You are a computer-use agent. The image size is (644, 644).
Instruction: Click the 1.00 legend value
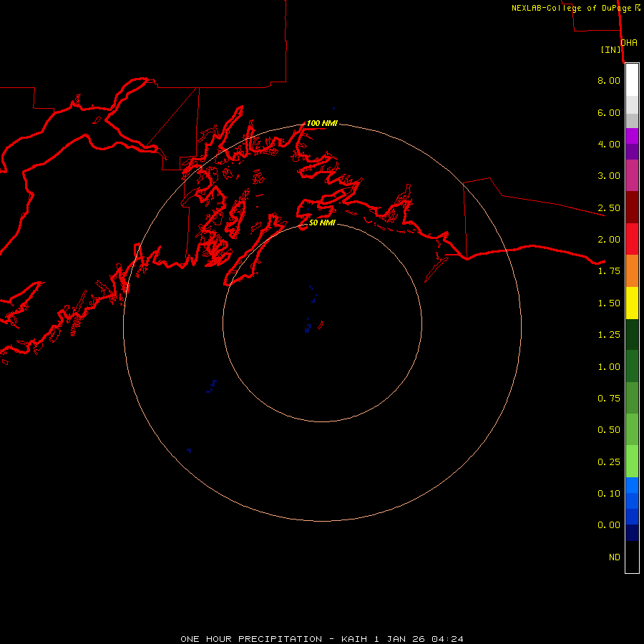point(609,367)
